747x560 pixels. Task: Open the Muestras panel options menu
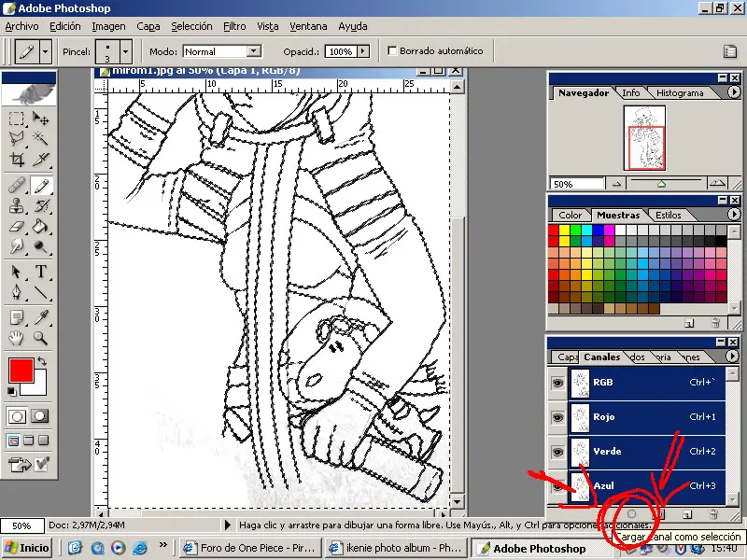coord(734,215)
